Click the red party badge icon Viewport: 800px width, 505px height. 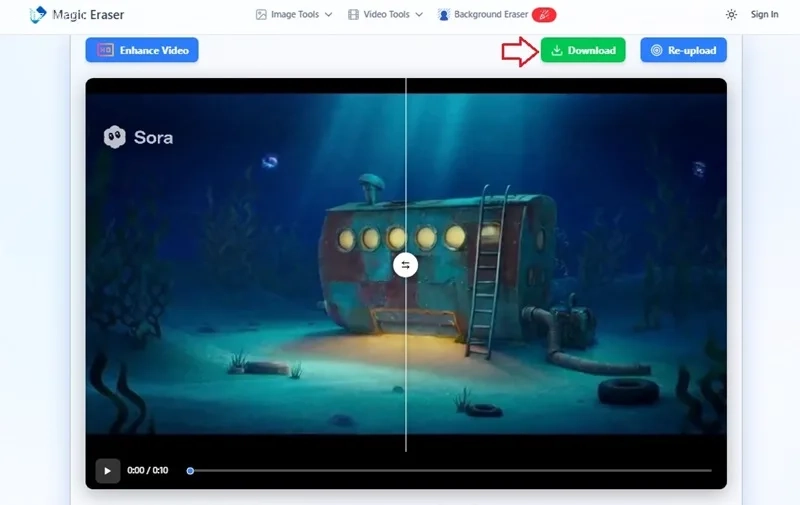[x=544, y=15]
